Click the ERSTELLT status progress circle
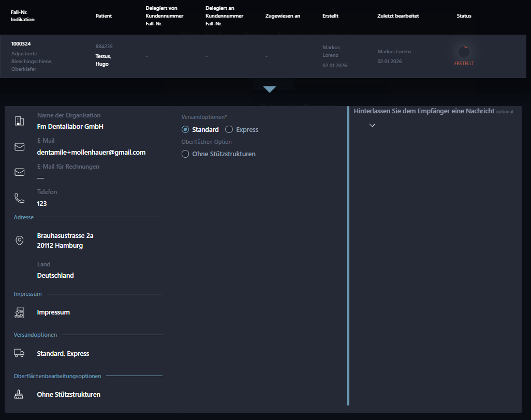The width and height of the screenshot is (531, 420). point(464,52)
